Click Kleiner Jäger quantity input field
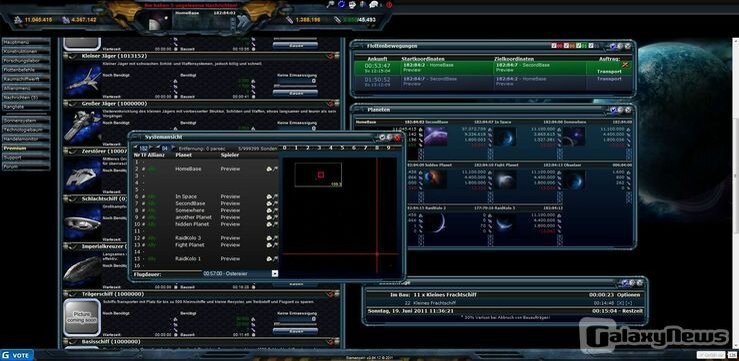 (296, 81)
